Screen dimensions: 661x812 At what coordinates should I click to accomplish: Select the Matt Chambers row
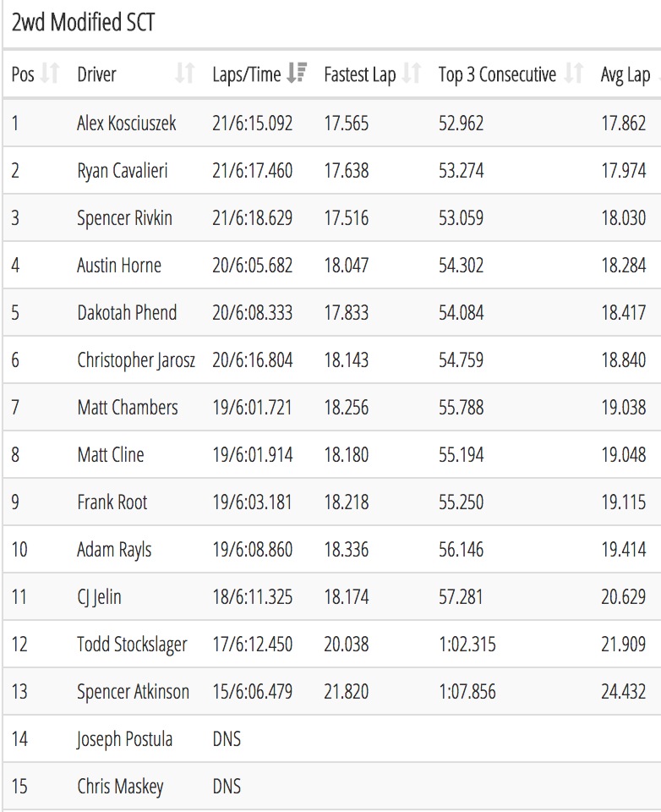(x=331, y=408)
